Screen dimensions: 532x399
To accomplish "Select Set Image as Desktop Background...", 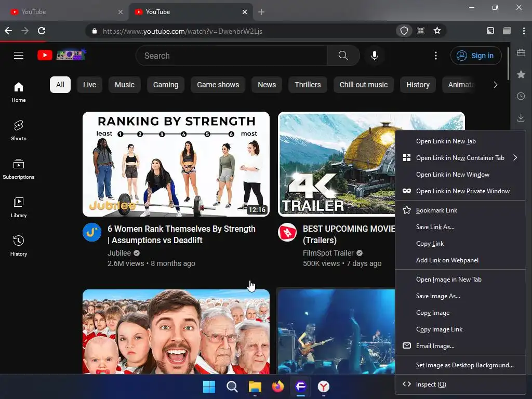I will (x=460, y=365).
